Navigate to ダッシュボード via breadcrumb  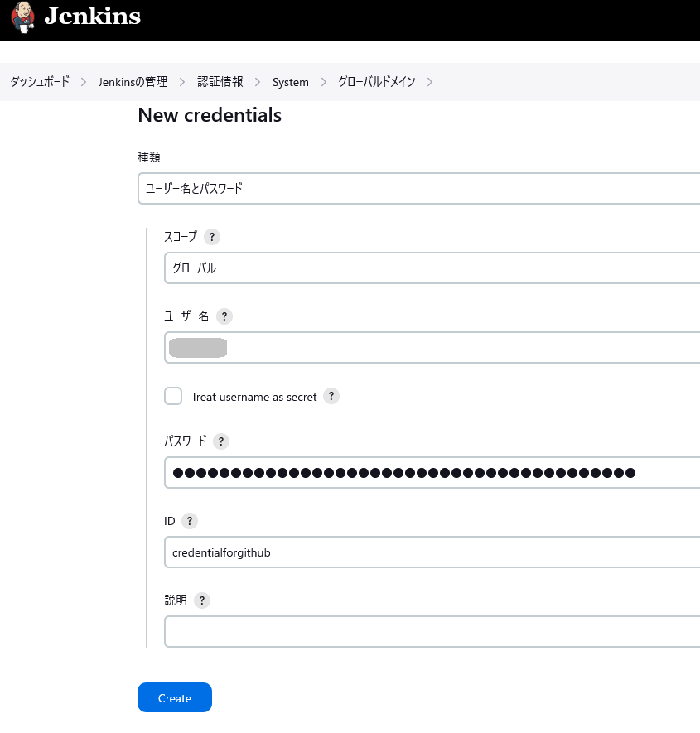pyautogui.click(x=39, y=82)
